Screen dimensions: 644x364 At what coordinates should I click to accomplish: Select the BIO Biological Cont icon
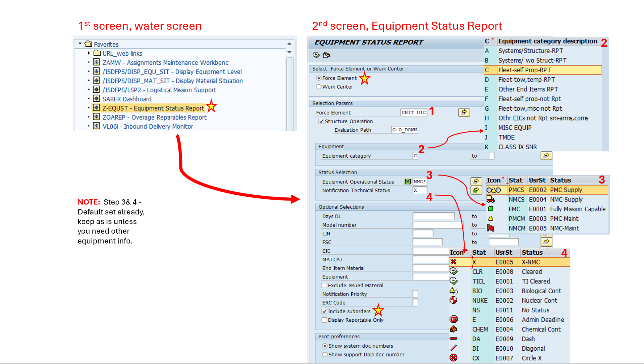point(454,290)
